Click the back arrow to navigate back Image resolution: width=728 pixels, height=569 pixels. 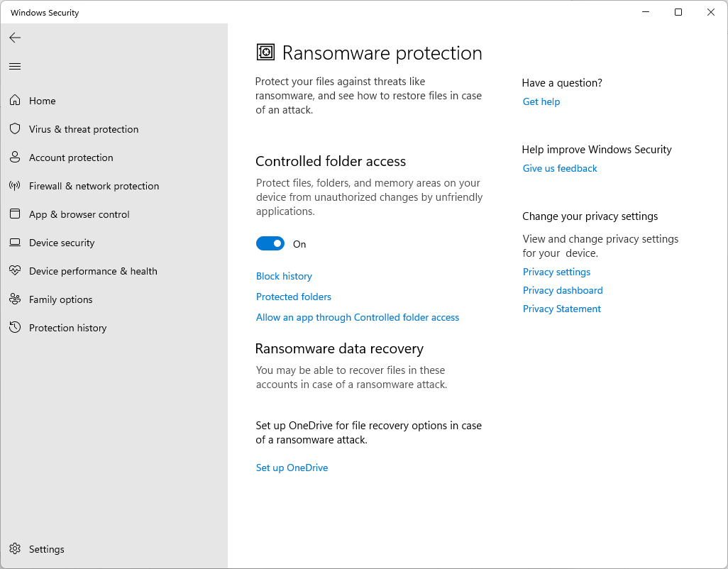[x=15, y=38]
